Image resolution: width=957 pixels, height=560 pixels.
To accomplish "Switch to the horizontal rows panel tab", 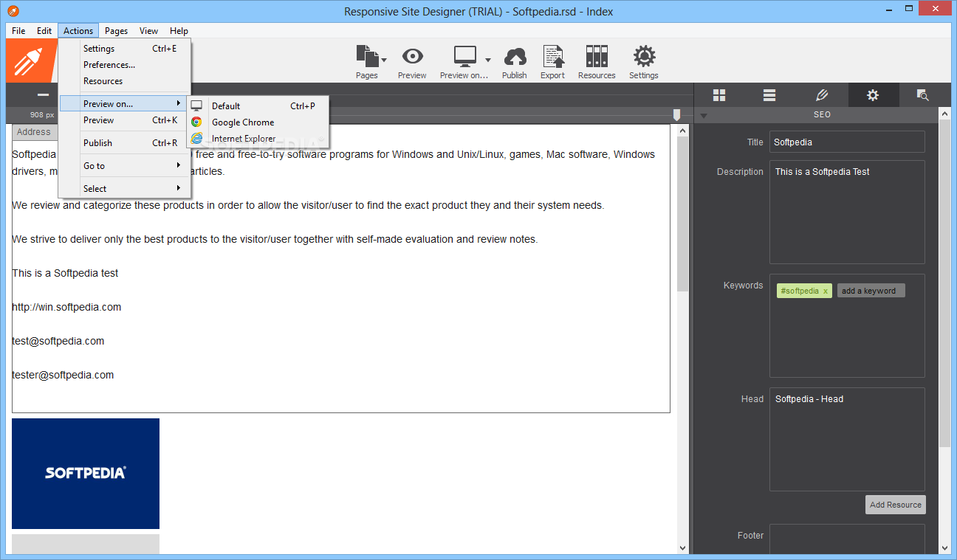I will [x=769, y=95].
